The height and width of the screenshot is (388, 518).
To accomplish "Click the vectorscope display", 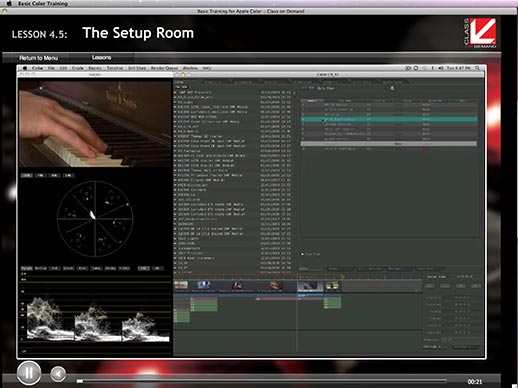I will [95, 219].
